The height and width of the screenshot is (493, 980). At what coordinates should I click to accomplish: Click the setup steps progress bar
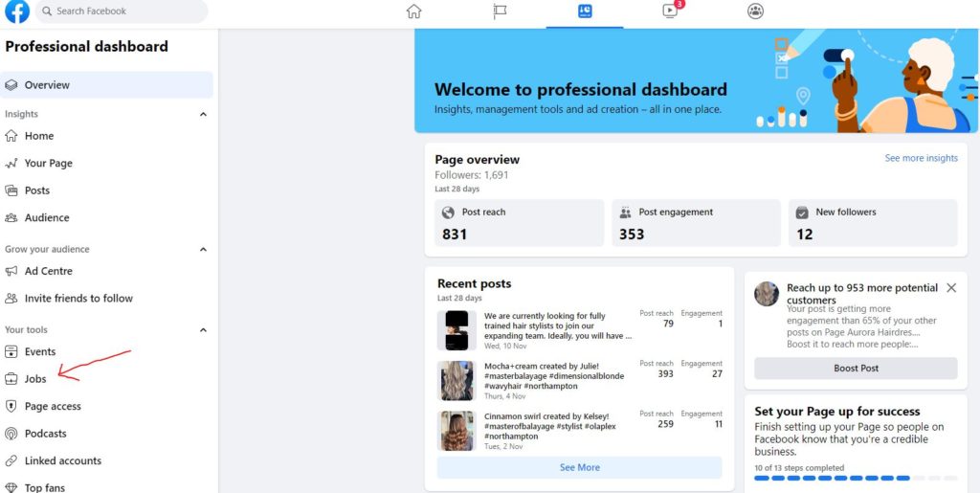[x=856, y=478]
